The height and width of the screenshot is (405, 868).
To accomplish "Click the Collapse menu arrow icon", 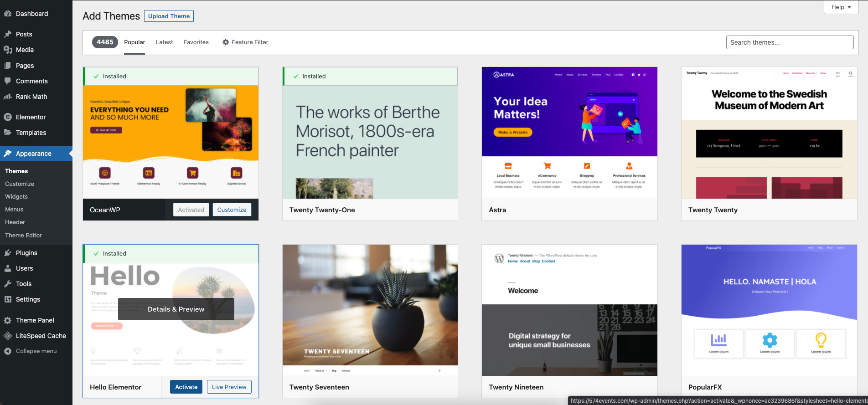I will click(x=8, y=351).
